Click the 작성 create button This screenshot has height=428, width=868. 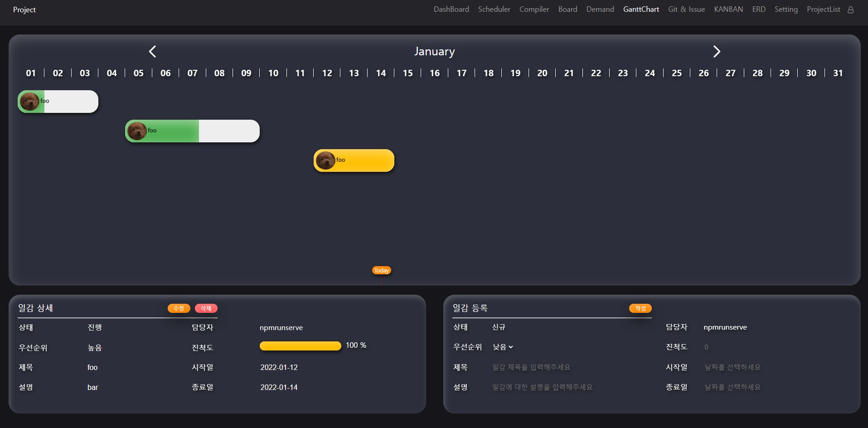pyautogui.click(x=640, y=308)
